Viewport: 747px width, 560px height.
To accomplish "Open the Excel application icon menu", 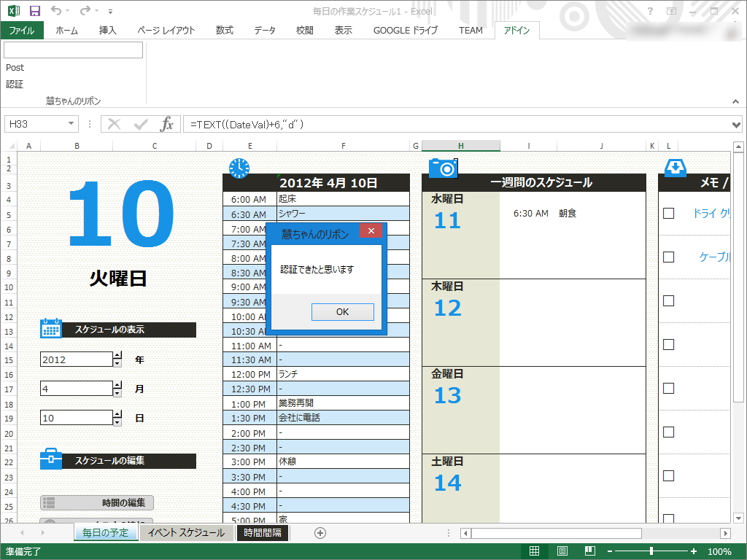I will [13, 10].
